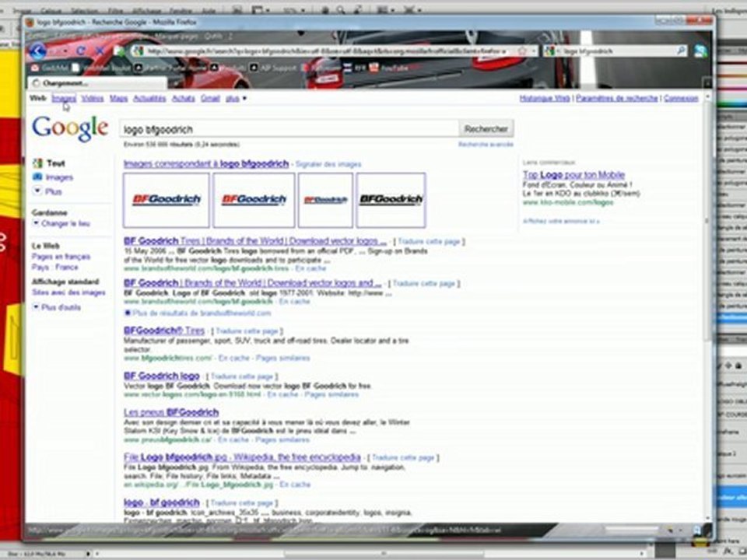Click 'Sites avec des images' option

[x=68, y=292]
